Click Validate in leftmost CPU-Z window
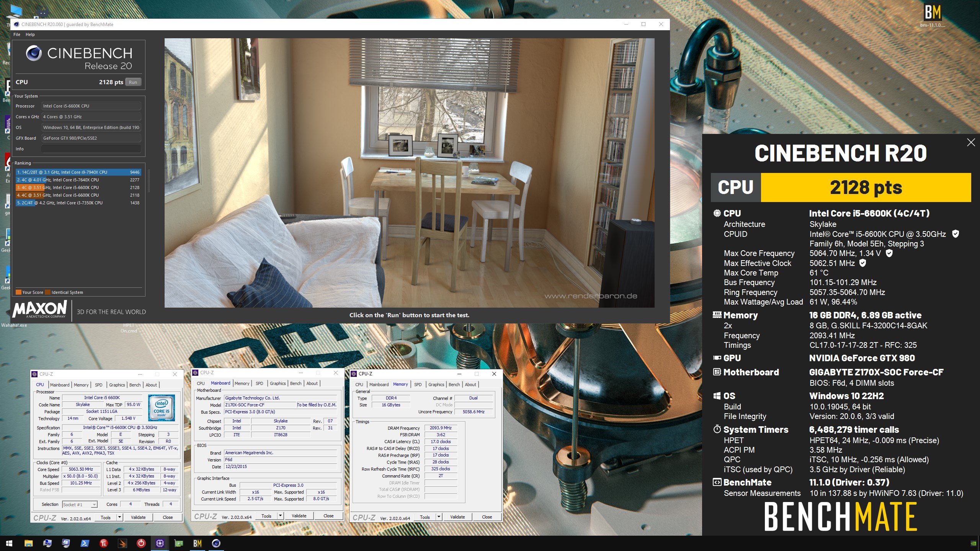980x551 pixels. click(138, 517)
